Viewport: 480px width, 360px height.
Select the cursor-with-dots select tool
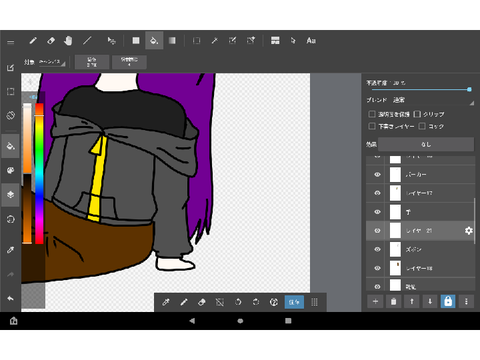click(111, 41)
